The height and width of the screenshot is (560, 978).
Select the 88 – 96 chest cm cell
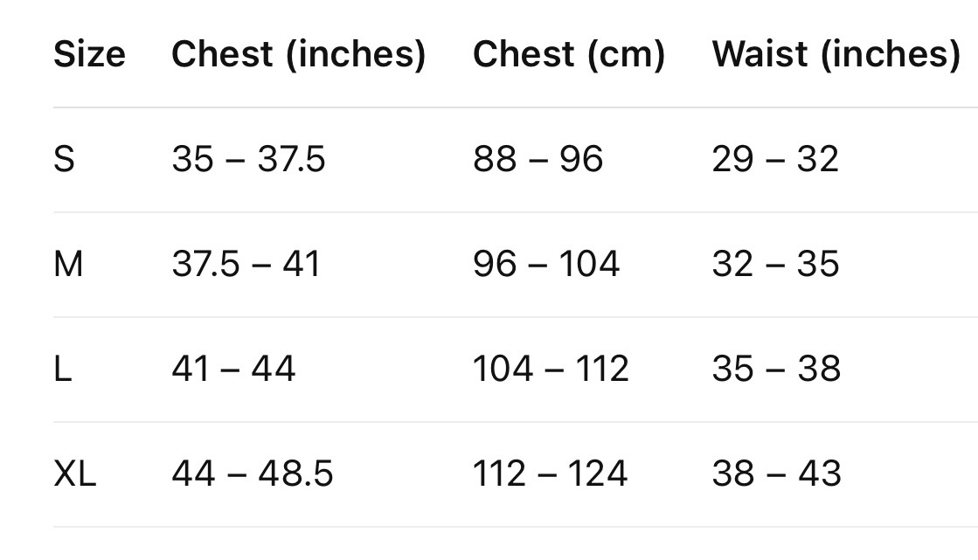[x=538, y=159]
